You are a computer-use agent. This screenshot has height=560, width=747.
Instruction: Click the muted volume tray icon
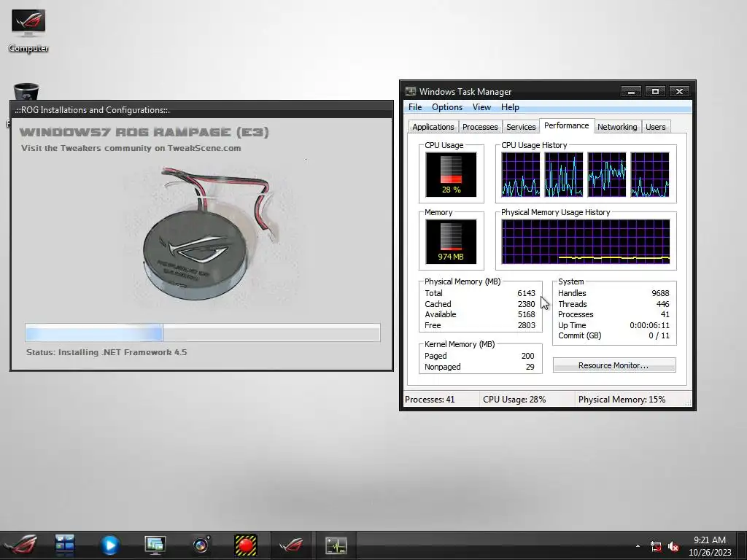tap(673, 547)
